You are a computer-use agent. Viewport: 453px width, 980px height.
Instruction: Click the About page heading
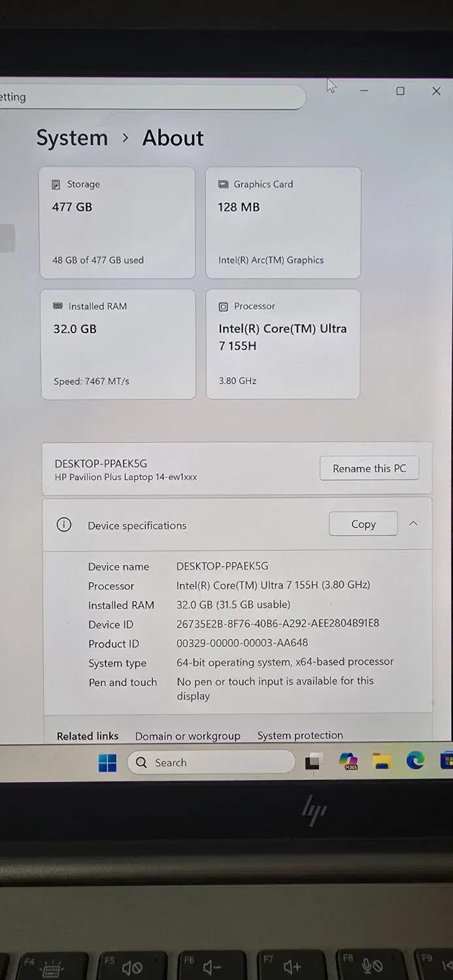(x=173, y=138)
